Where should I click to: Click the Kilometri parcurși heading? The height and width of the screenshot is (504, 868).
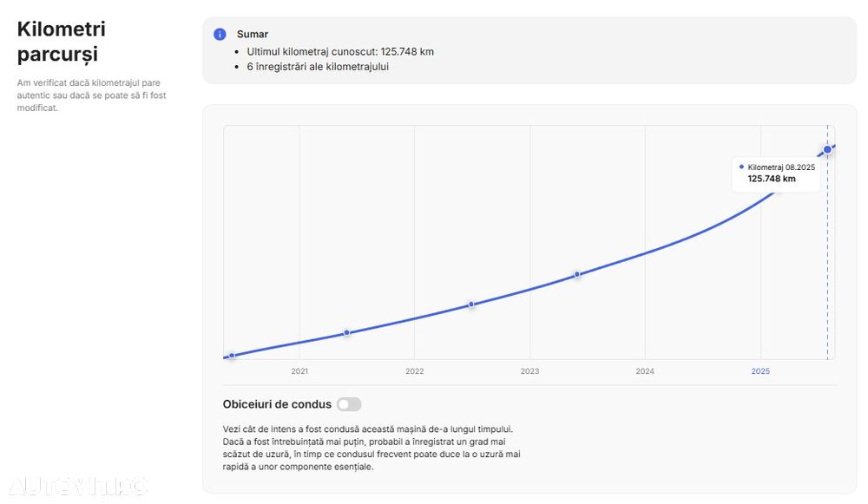(62, 42)
